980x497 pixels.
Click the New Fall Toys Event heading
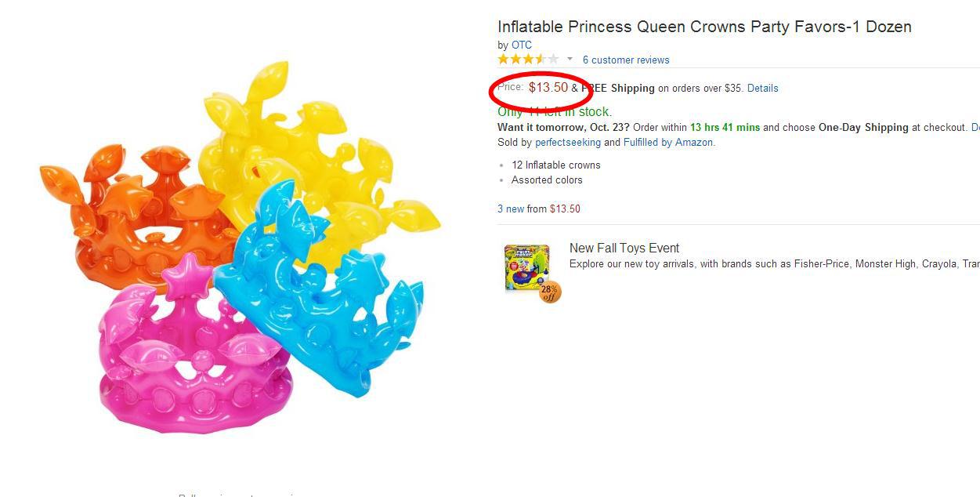coord(624,248)
